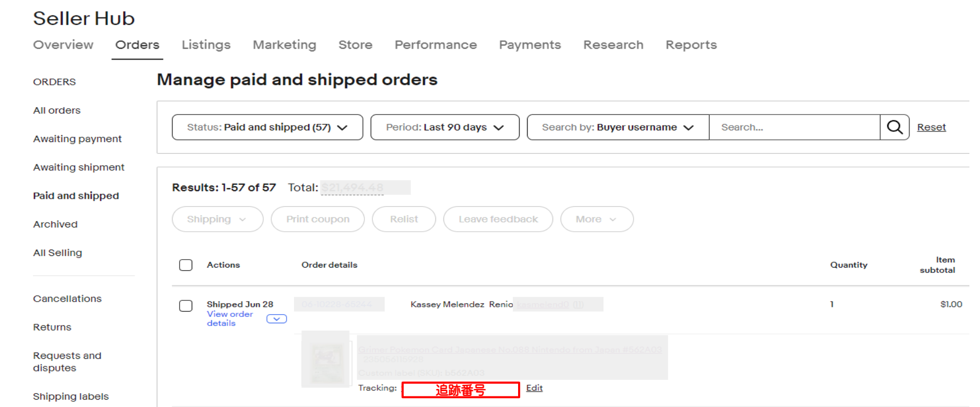Select the Shipped Jun 28 order checkbox

(x=186, y=306)
